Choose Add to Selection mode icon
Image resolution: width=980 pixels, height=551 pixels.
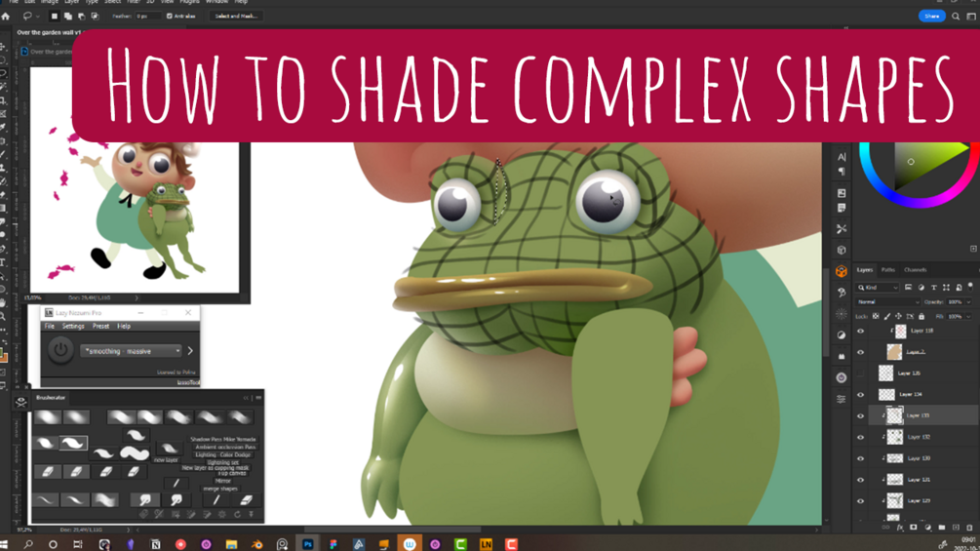click(68, 17)
